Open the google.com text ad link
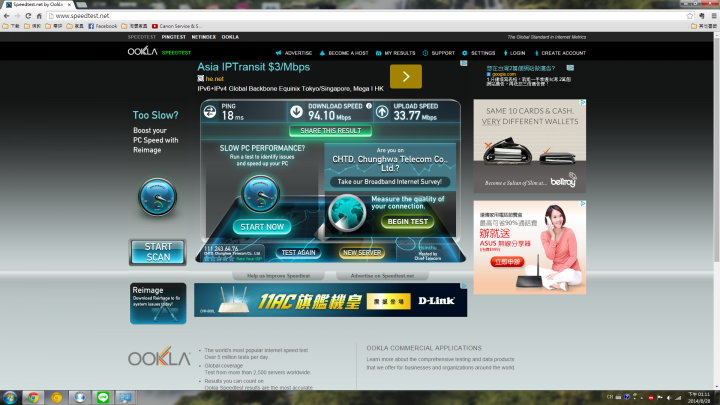 pyautogui.click(x=504, y=74)
